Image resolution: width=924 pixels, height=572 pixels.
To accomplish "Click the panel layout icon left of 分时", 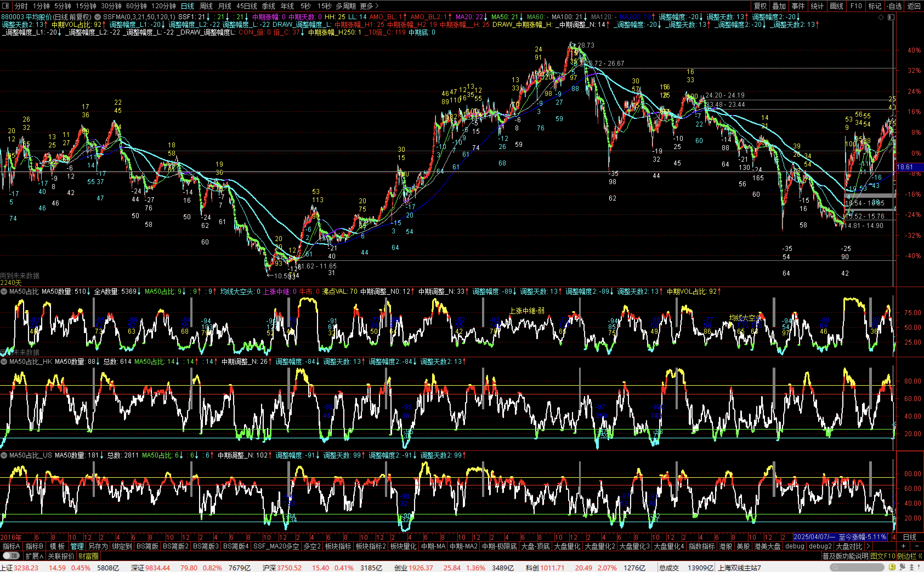I will 6,6.
